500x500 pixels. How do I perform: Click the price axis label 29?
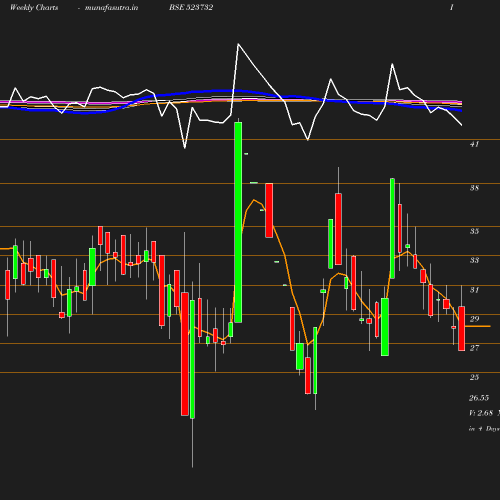pyautogui.click(x=474, y=319)
